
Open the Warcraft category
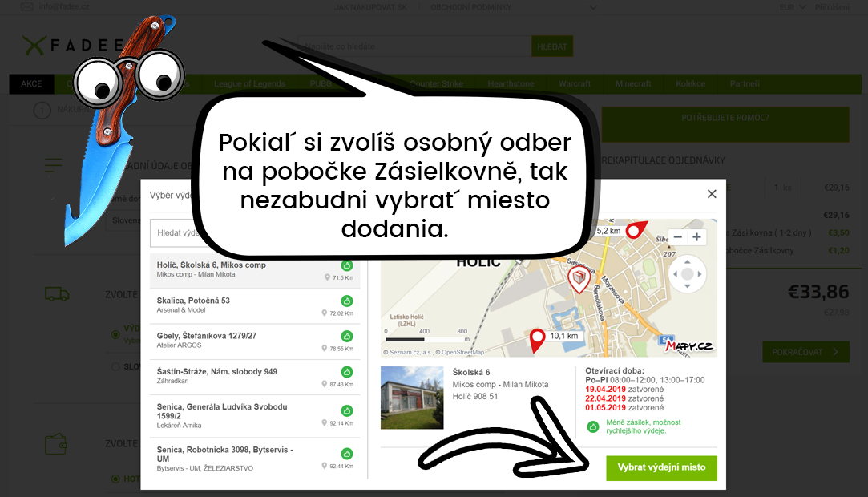[575, 83]
